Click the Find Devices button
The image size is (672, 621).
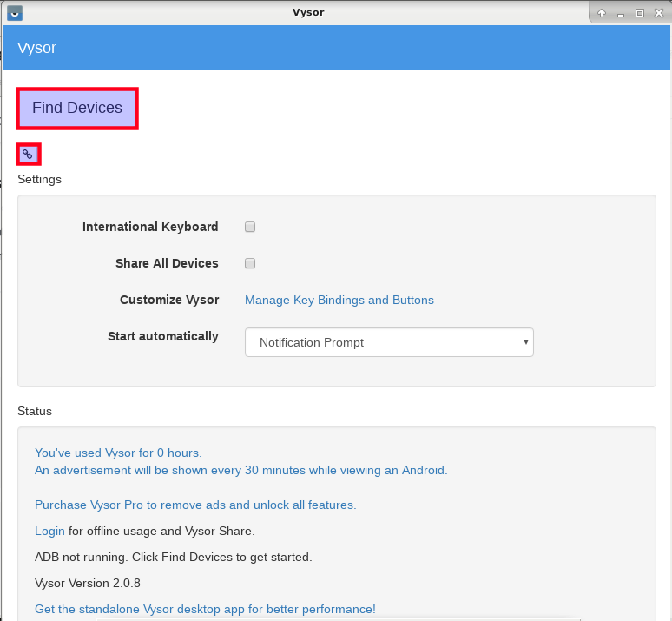pos(77,108)
